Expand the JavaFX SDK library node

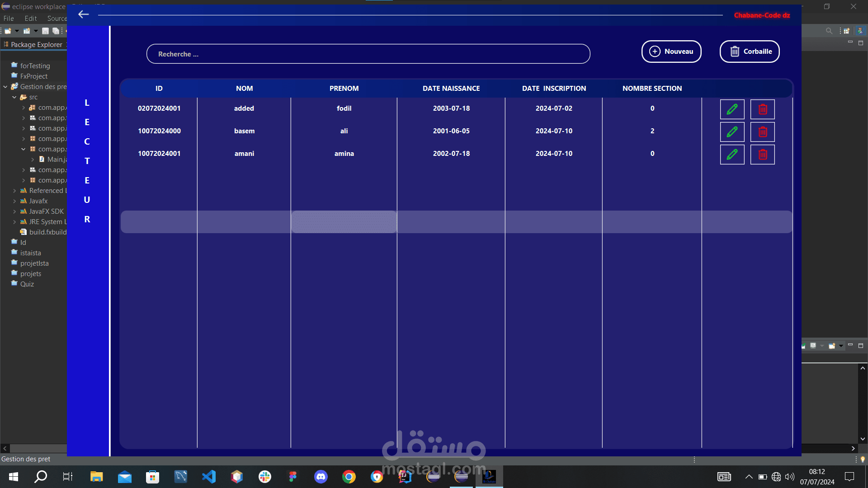(x=14, y=211)
